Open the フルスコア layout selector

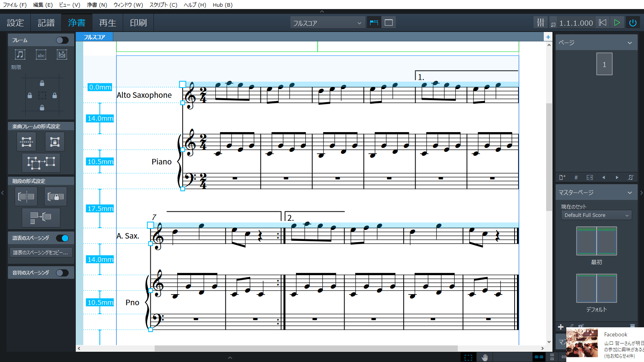pos(328,23)
